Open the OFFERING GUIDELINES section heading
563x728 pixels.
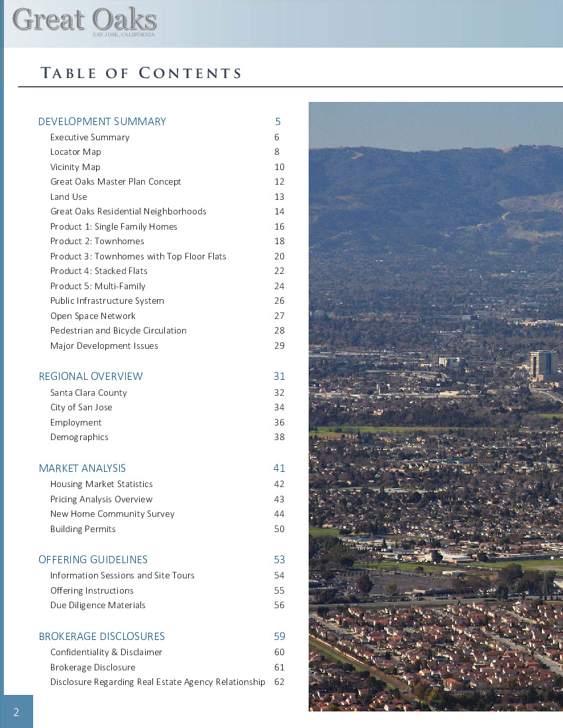[x=93, y=560]
